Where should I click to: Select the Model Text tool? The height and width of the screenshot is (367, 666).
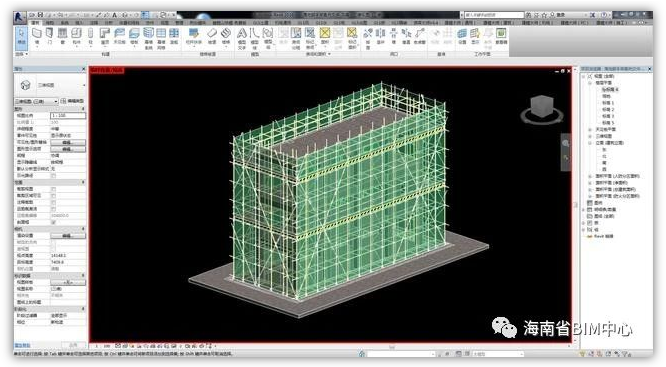242,38
